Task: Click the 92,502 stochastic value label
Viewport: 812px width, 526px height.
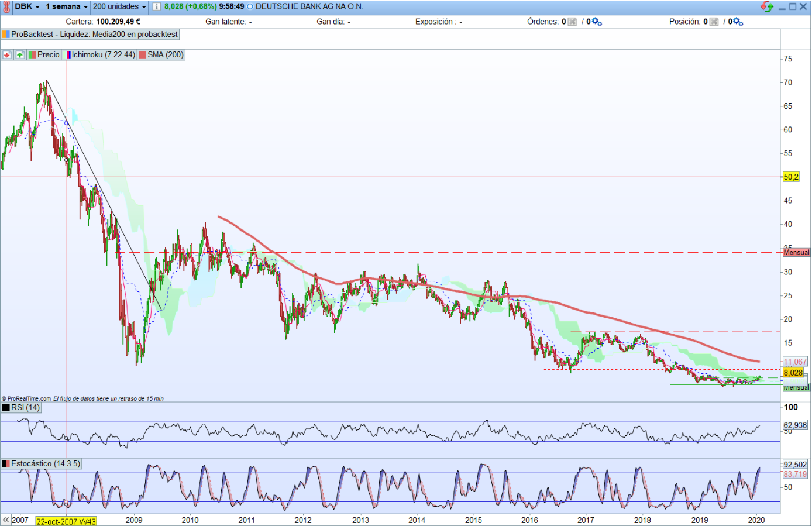Action: point(795,465)
